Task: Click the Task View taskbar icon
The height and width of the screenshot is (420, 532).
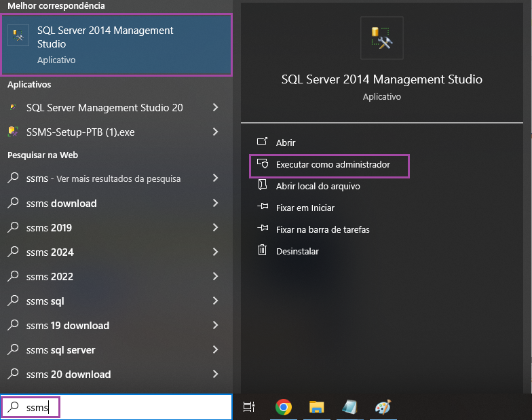Action: 249,407
